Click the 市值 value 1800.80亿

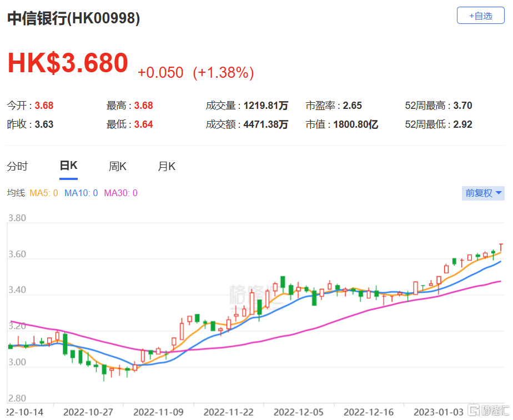pyautogui.click(x=356, y=124)
